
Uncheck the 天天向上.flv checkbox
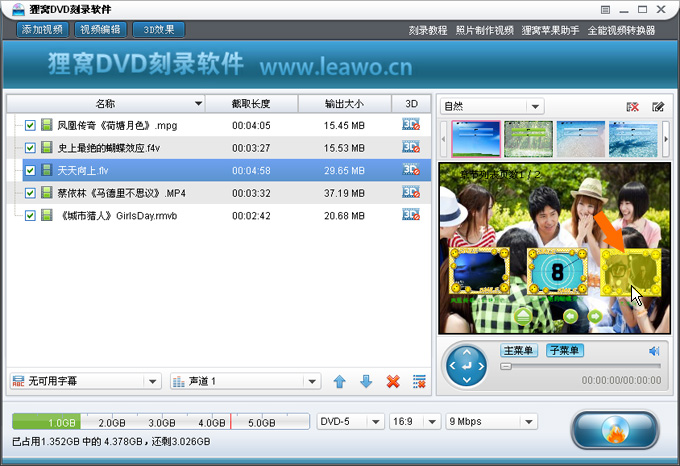[x=30, y=171]
